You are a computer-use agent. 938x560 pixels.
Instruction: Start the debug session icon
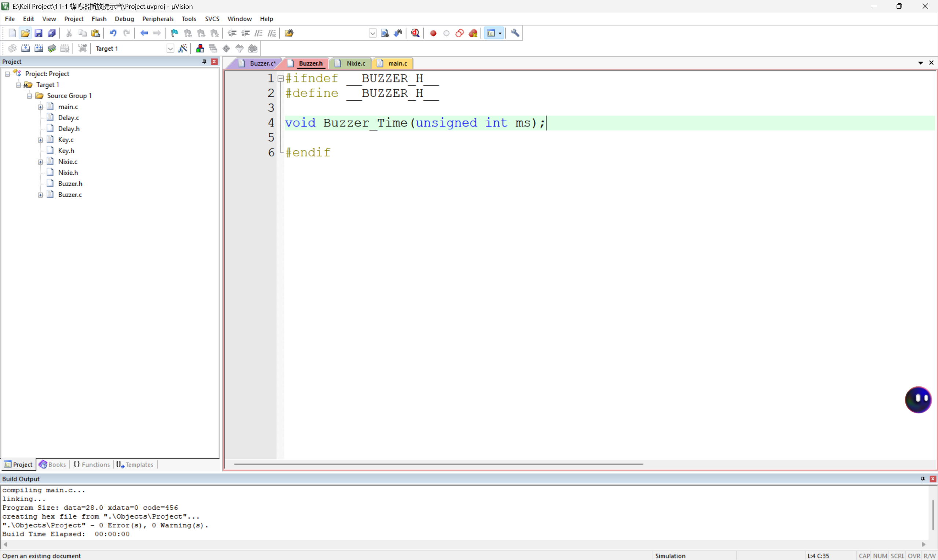(415, 33)
